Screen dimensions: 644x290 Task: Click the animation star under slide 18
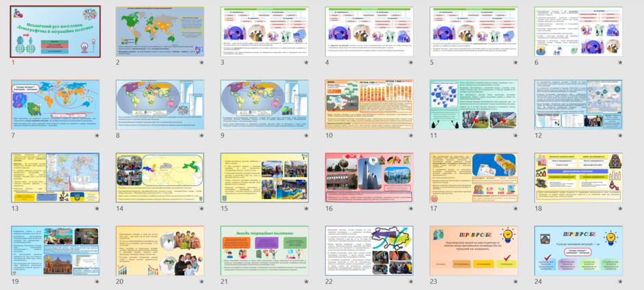click(x=620, y=209)
